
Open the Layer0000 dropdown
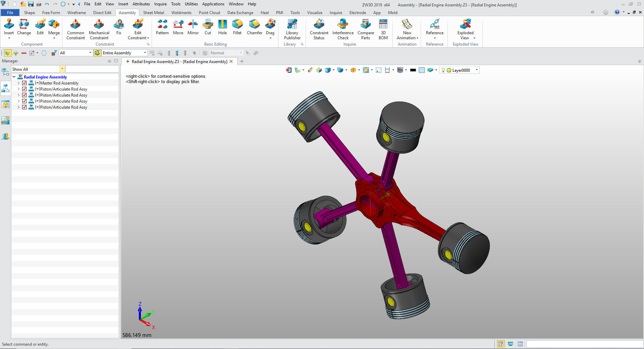click(477, 70)
